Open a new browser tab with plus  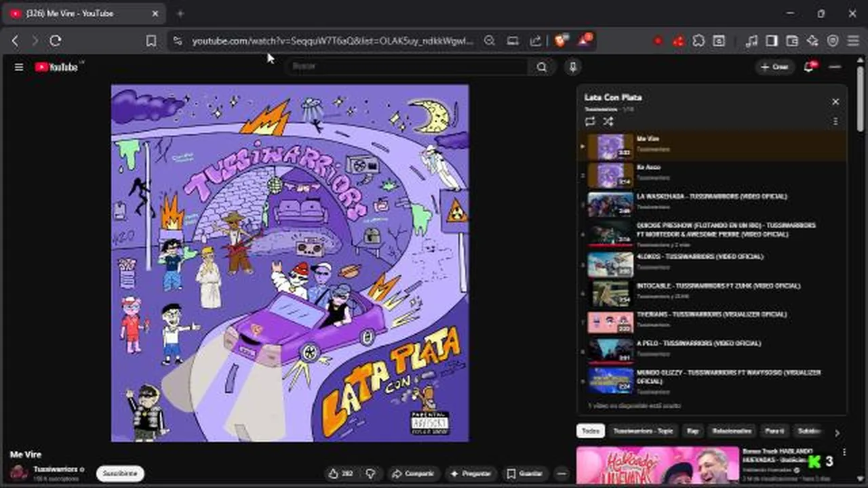pos(180,14)
